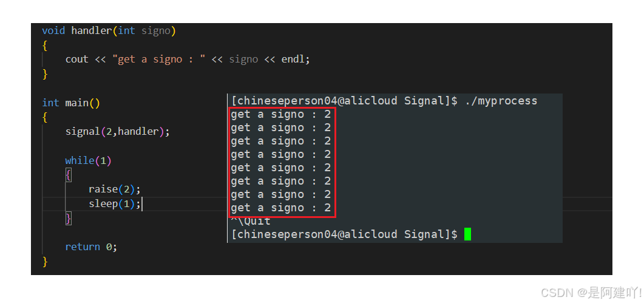Click the ./myprocess command in terminal
The height and width of the screenshot is (303, 644).
(x=501, y=101)
